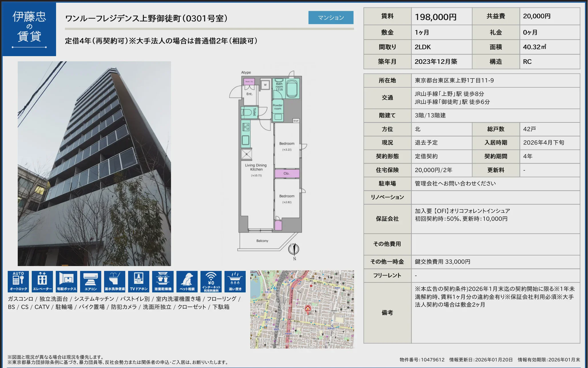
Task: Click the 温水洗浄便座 washlet icon
Action: click(x=115, y=281)
